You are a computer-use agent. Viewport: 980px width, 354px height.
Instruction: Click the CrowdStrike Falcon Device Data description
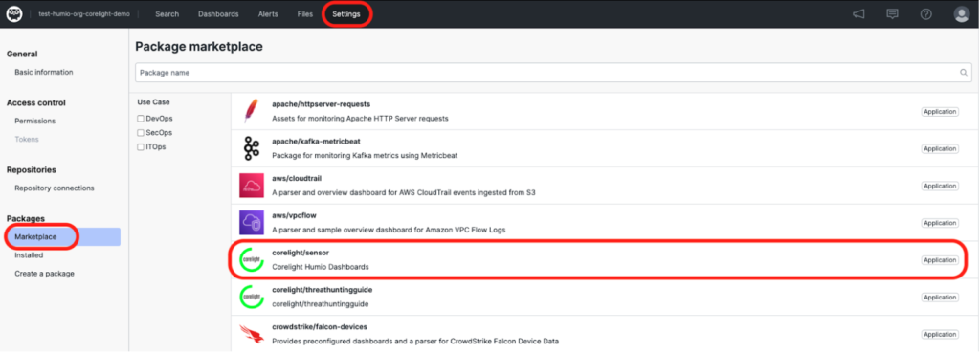click(415, 341)
